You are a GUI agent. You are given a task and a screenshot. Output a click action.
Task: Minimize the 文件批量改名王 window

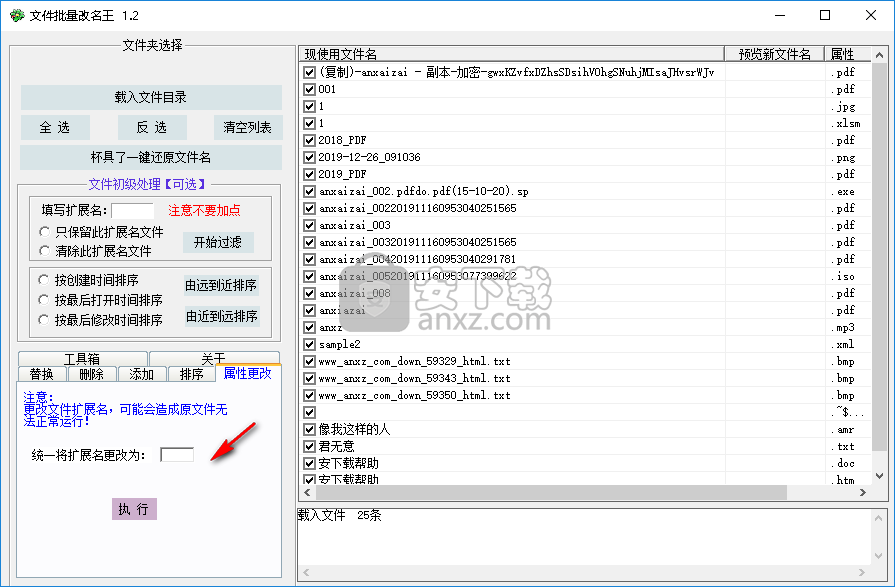780,15
